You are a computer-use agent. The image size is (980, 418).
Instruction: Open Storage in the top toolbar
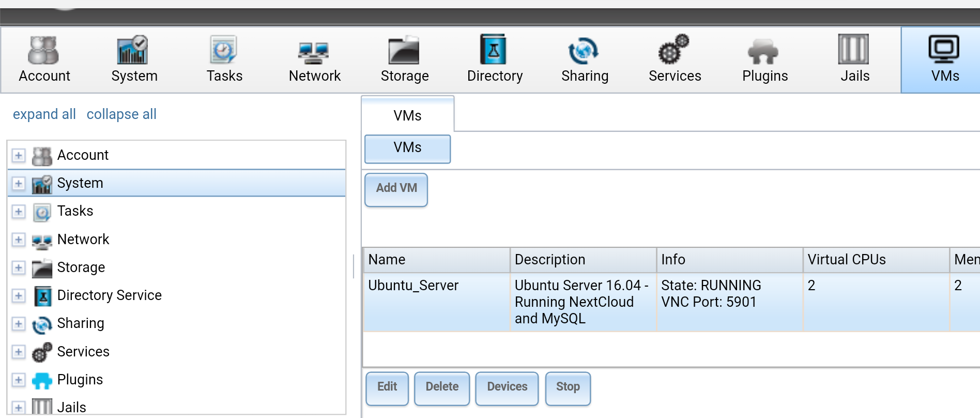click(405, 59)
